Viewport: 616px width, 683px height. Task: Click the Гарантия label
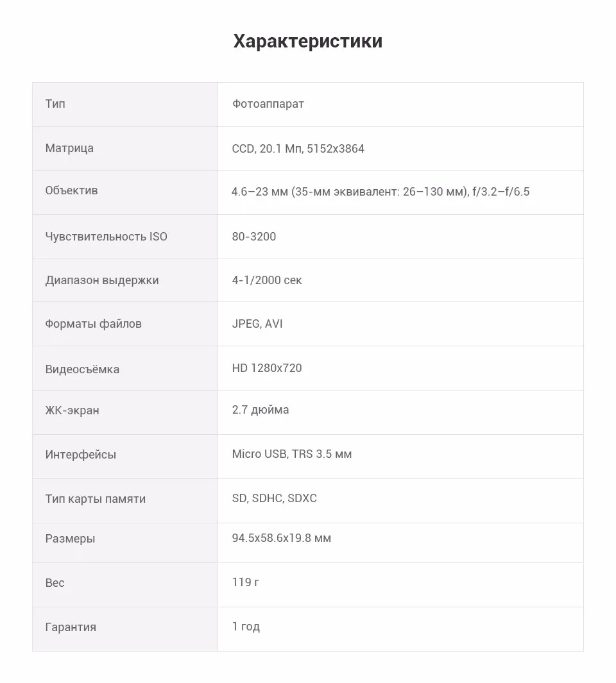click(x=71, y=627)
